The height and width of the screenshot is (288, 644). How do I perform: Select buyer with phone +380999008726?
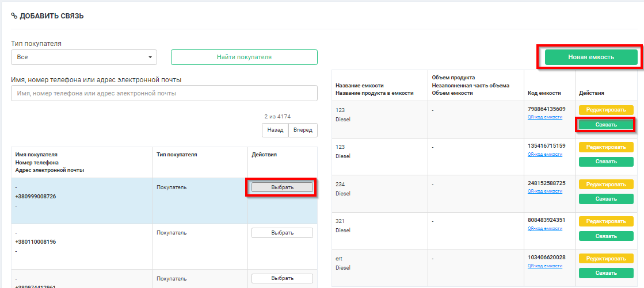click(282, 187)
